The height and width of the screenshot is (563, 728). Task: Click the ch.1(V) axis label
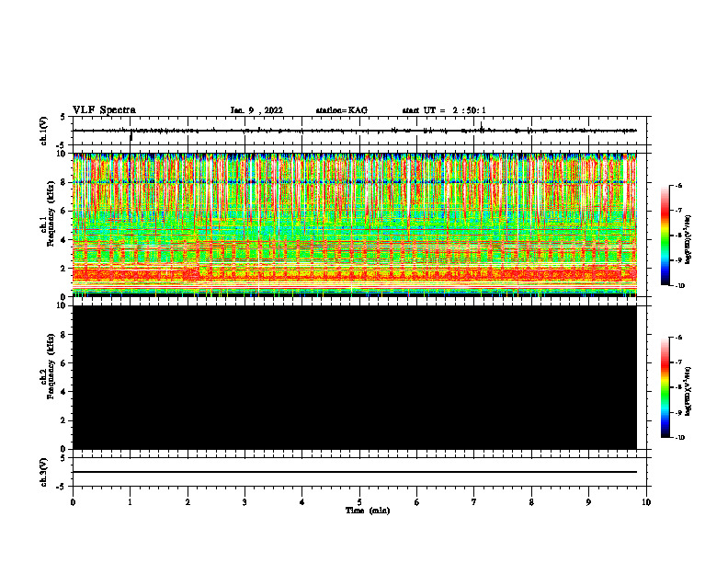tap(43, 131)
